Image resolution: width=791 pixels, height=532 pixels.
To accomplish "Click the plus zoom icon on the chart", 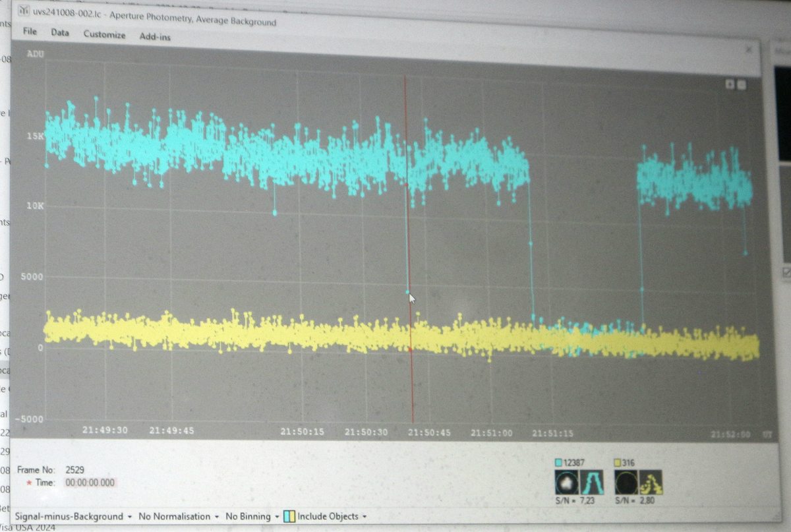I will pos(730,84).
